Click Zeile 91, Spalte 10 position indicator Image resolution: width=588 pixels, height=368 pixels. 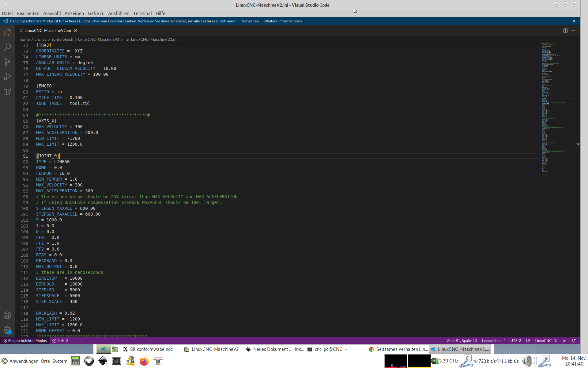[x=462, y=341]
